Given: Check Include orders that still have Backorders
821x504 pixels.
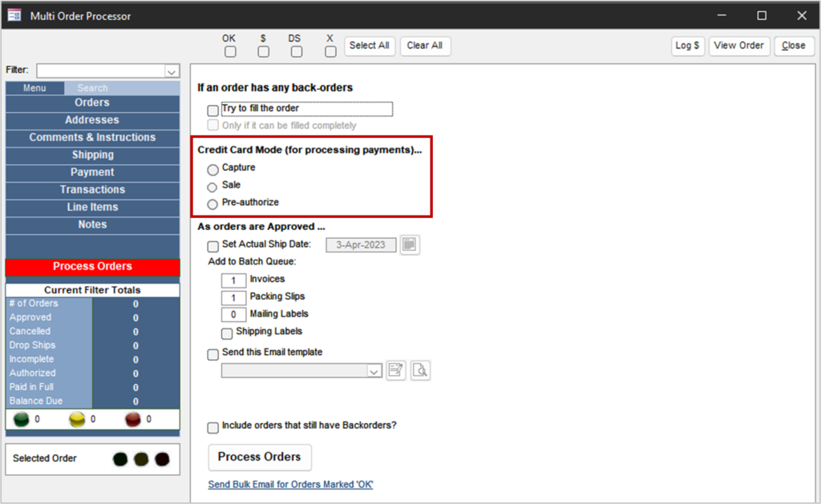Looking at the screenshot, I should point(212,427).
